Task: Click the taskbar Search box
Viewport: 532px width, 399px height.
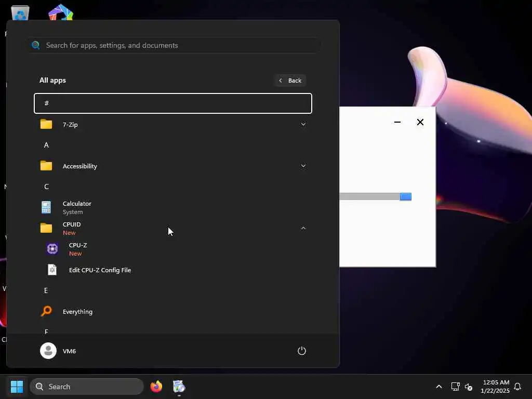Action: 87,387
